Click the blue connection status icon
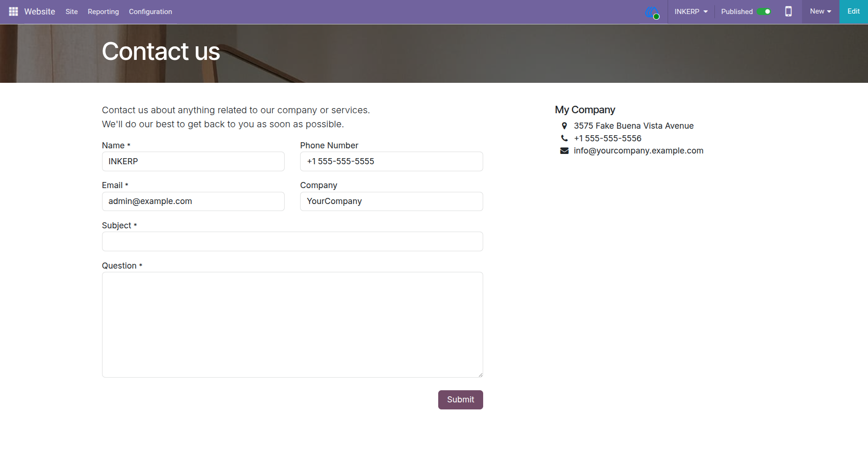Image resolution: width=868 pixels, height=452 pixels. 652,12
